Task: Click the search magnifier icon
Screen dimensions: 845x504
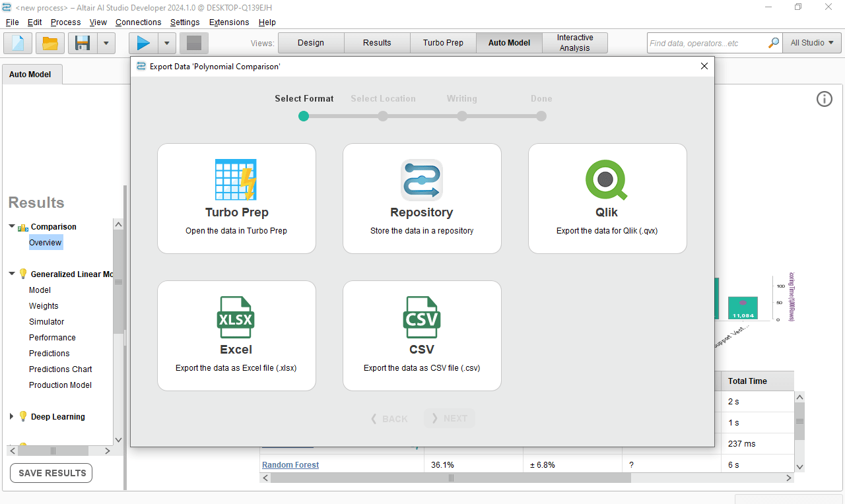Action: click(774, 43)
